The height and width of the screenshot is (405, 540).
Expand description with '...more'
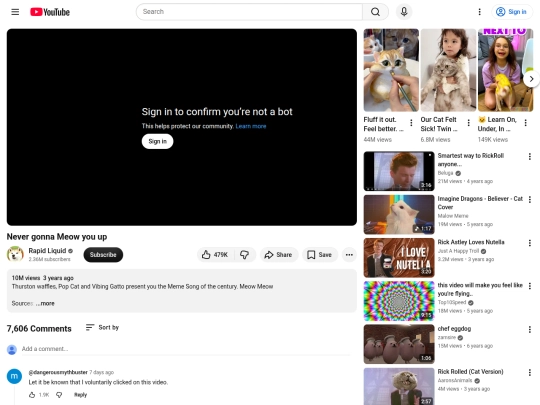[x=45, y=303]
